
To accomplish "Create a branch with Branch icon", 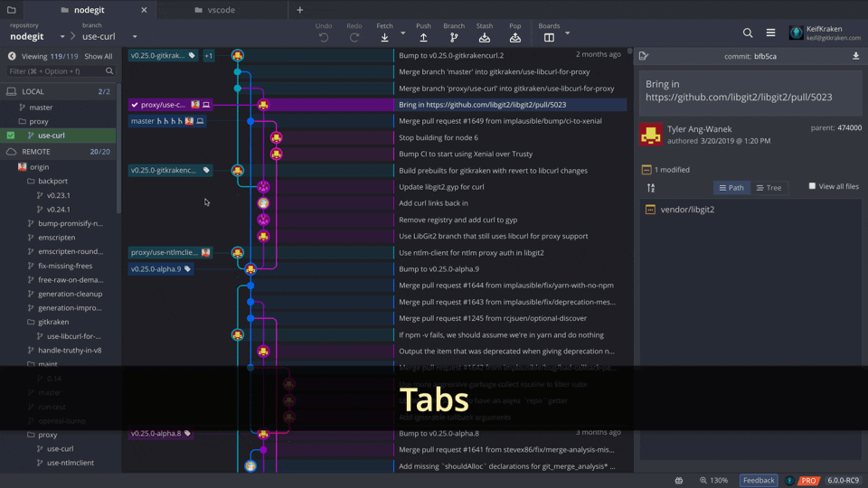I will [x=454, y=38].
